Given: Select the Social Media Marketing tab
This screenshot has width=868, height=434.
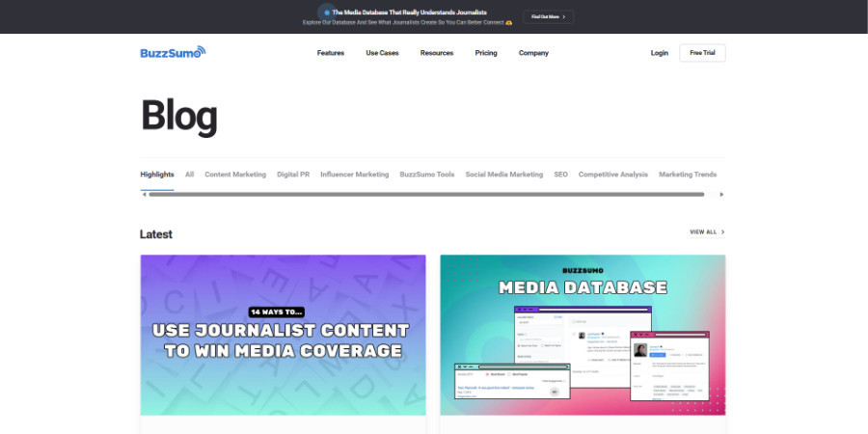Looking at the screenshot, I should (x=504, y=175).
